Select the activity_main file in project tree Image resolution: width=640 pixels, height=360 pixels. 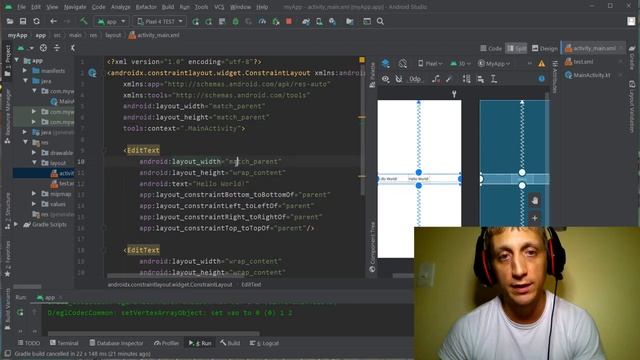[x=62, y=173]
